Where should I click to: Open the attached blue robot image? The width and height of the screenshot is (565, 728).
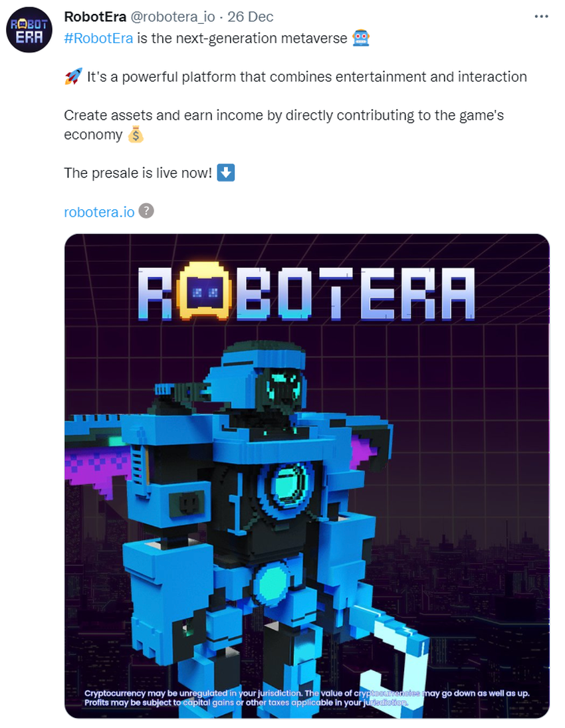[307, 476]
